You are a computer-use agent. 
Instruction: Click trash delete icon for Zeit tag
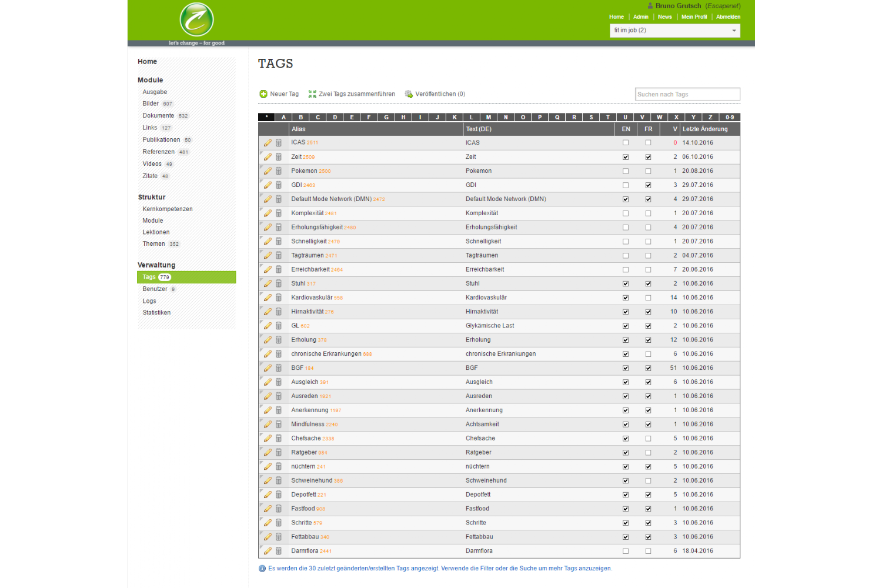(279, 157)
